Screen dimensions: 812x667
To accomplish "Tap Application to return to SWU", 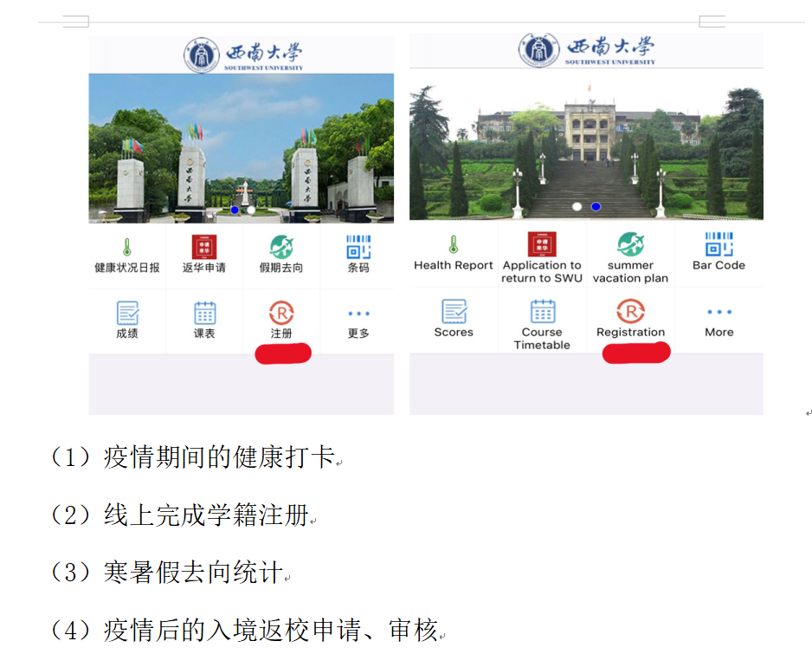I will tap(542, 245).
